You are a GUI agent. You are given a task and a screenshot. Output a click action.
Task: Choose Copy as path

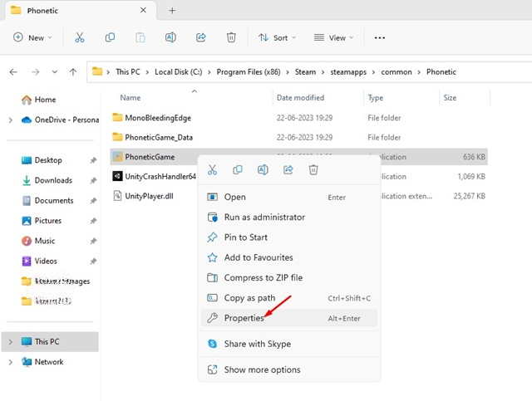coord(288,298)
